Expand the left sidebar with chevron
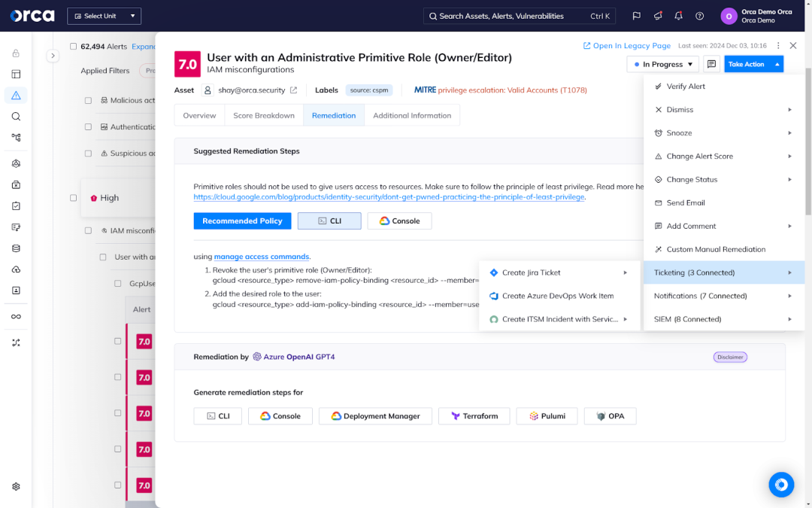812x508 pixels. pyautogui.click(x=53, y=56)
